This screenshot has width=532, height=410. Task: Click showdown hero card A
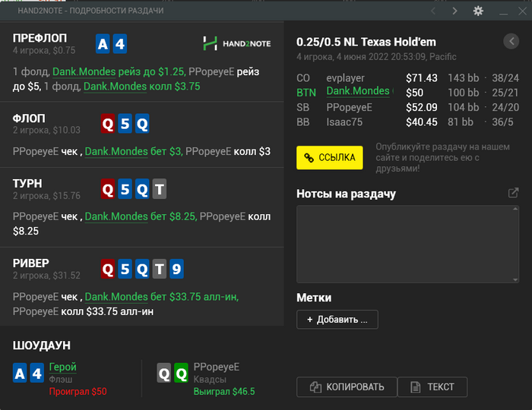coord(20,373)
